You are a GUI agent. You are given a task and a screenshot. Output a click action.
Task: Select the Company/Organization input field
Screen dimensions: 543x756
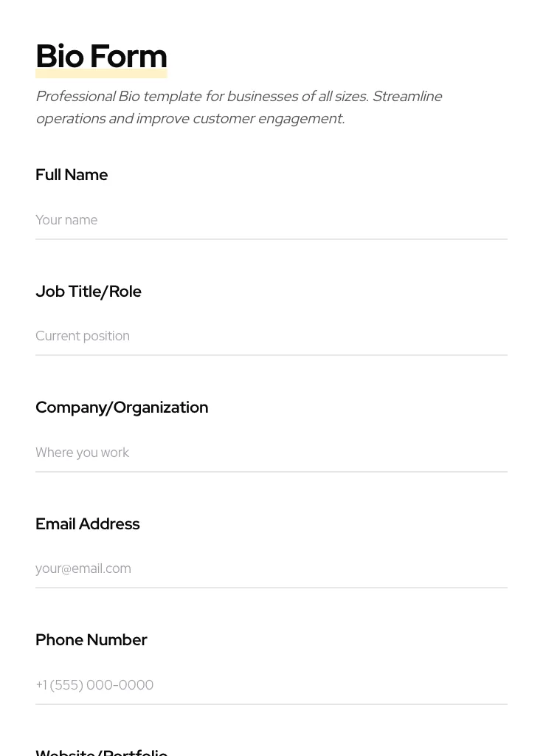[x=271, y=453]
